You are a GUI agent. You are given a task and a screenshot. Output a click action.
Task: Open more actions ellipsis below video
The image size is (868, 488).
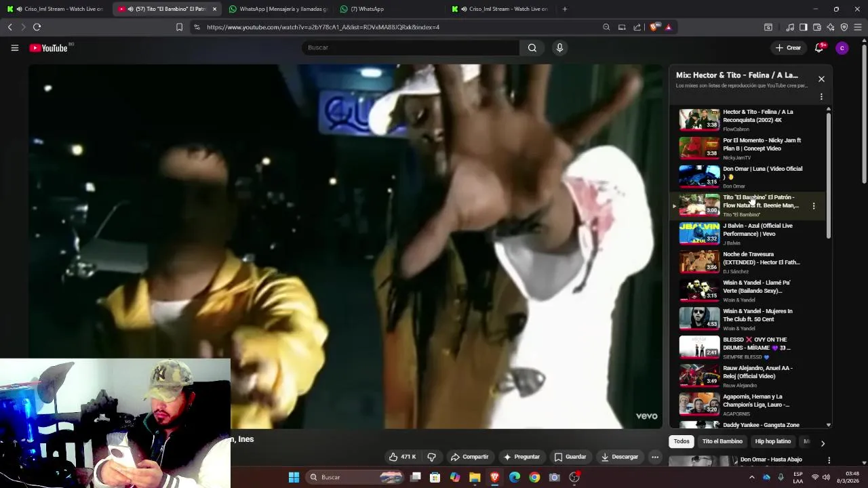pos(655,457)
